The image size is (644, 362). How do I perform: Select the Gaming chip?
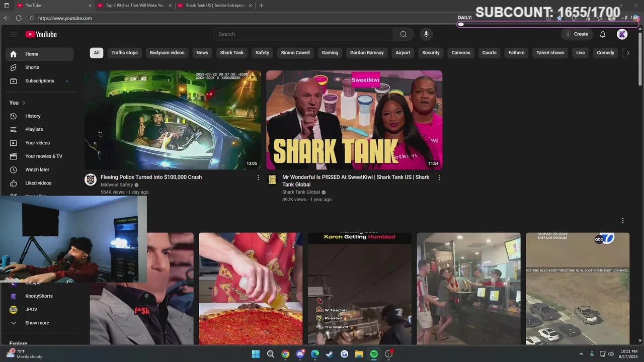pyautogui.click(x=330, y=53)
